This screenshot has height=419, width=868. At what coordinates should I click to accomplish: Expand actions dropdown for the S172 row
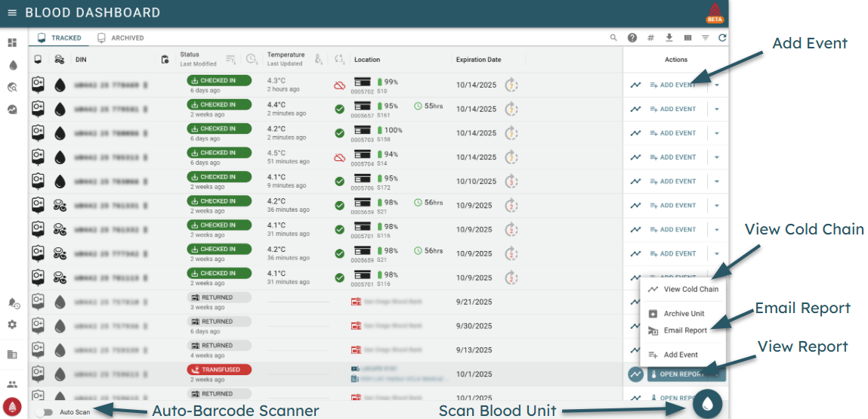click(x=717, y=182)
